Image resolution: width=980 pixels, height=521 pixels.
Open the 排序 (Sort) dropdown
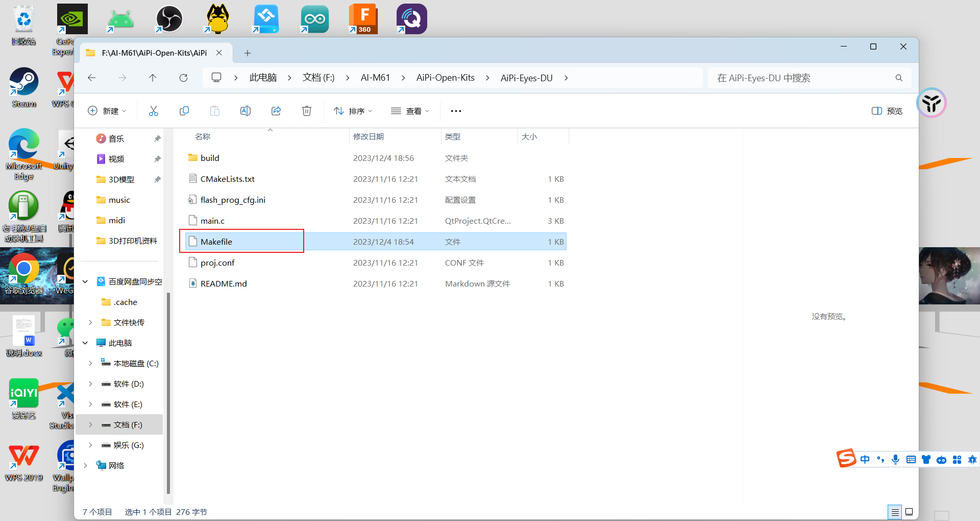click(x=353, y=111)
